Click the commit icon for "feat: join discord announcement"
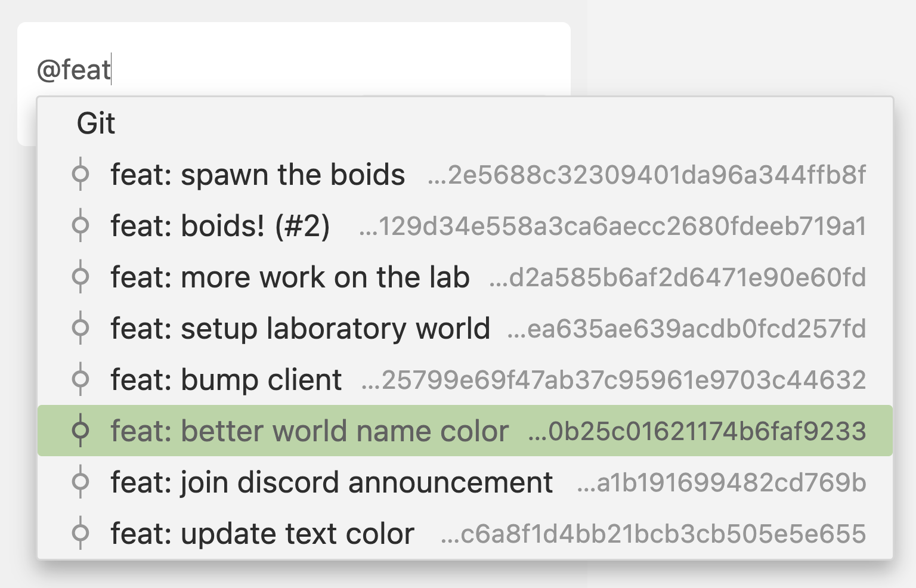The width and height of the screenshot is (916, 588). pyautogui.click(x=81, y=482)
